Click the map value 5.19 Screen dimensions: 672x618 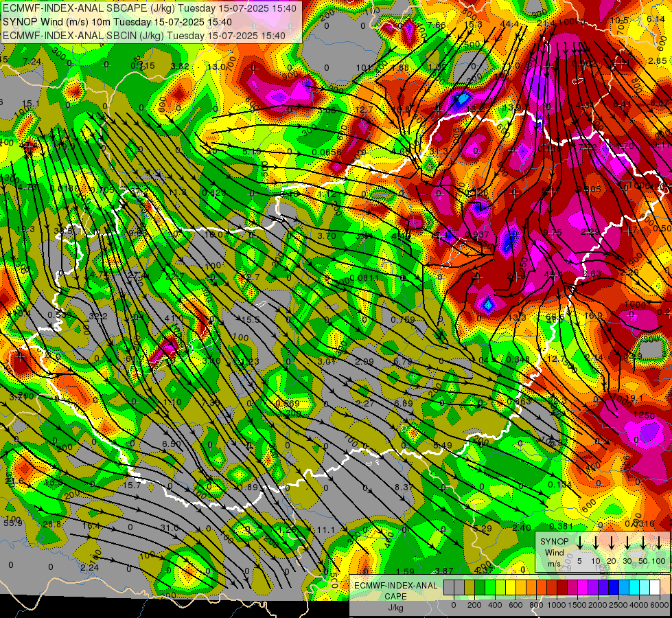pos(252,151)
